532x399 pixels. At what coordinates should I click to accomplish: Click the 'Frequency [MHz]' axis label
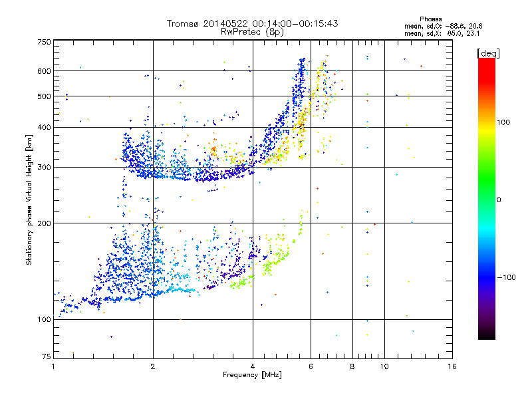[x=252, y=375]
